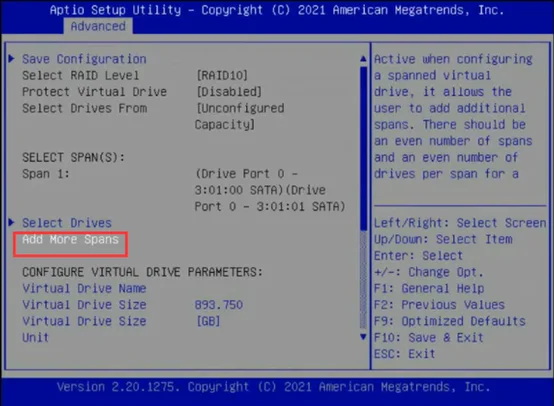
Task: Click the Virtual Drive Size value 893.750
Action: [219, 305]
